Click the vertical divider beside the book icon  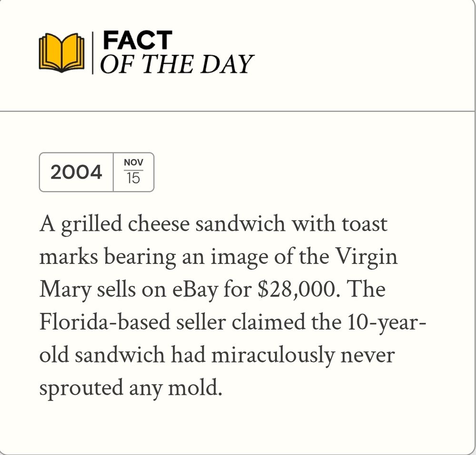coord(93,52)
